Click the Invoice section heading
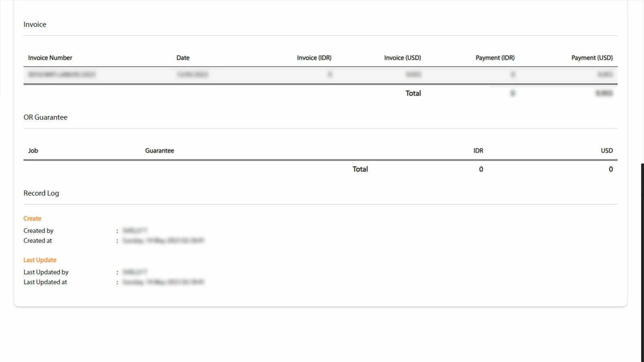The image size is (644, 362). [x=35, y=25]
